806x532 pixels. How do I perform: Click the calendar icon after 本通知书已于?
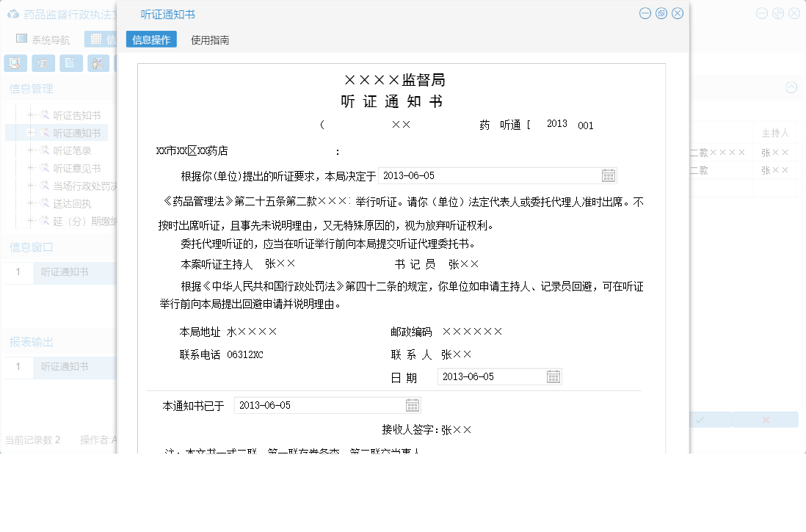click(x=412, y=404)
